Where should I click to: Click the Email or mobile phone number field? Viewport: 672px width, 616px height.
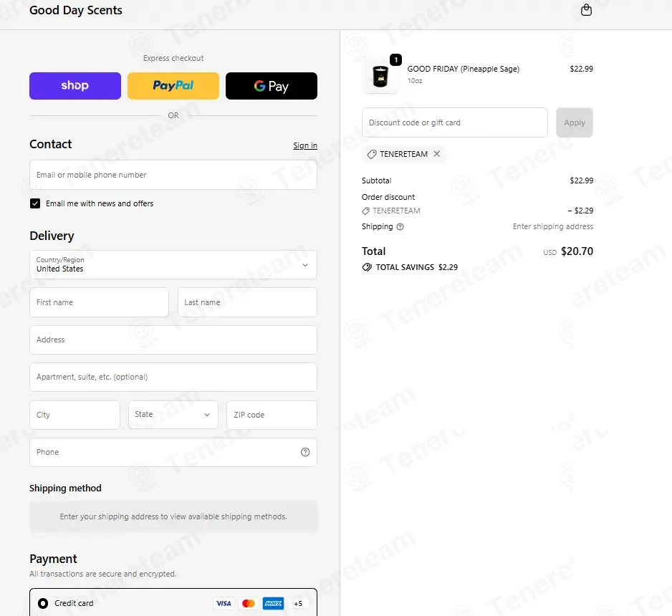coord(173,175)
